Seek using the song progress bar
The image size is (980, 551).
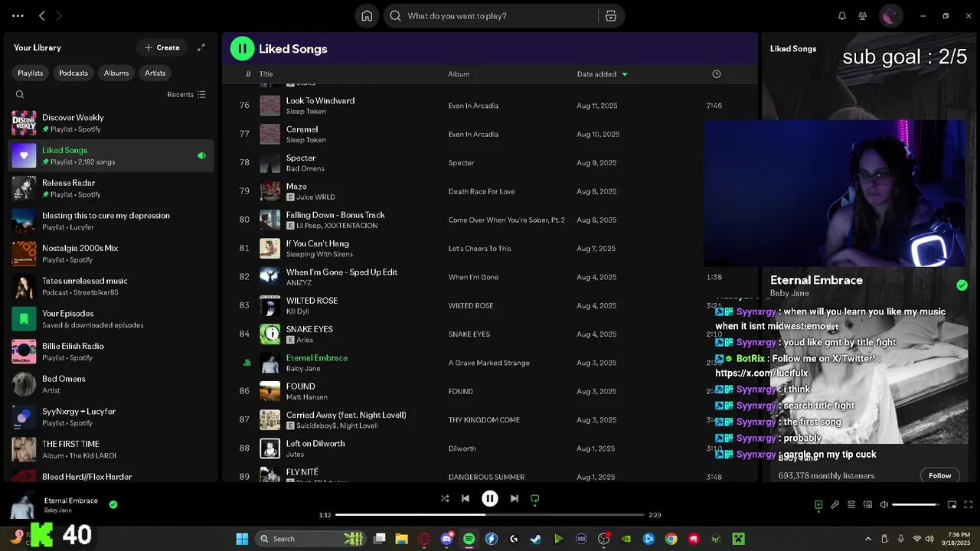490,515
